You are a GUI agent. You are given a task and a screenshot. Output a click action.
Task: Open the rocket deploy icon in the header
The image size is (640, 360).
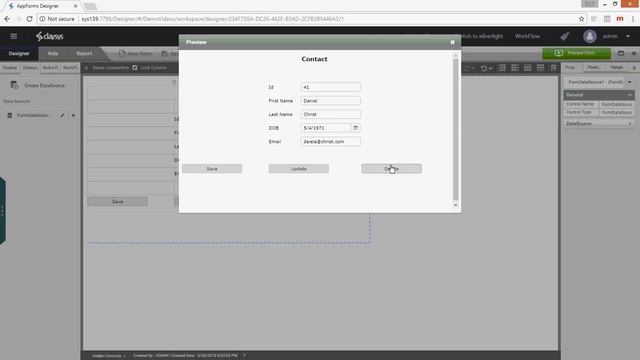click(564, 36)
